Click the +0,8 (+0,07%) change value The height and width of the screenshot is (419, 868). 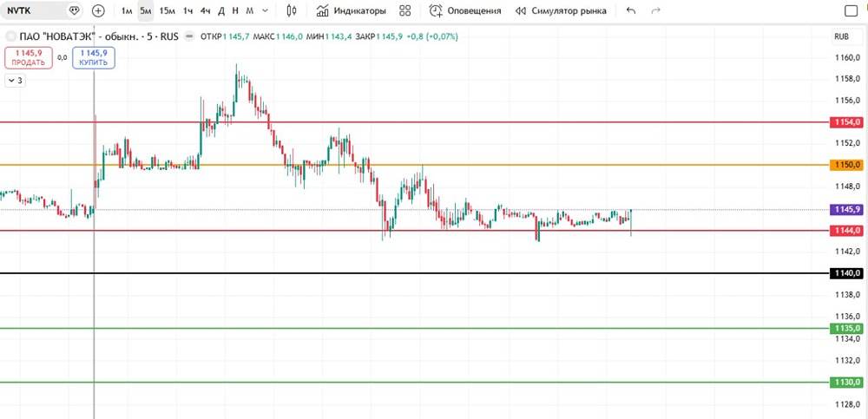click(432, 36)
